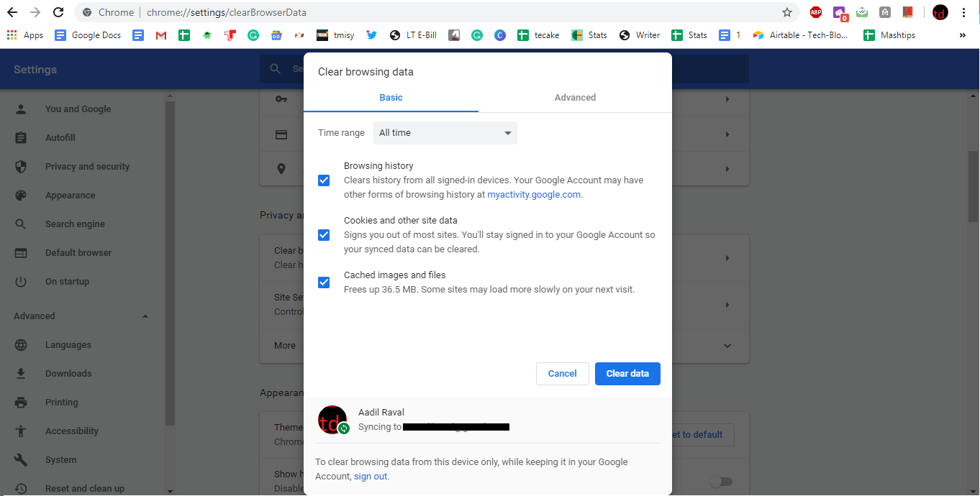Open the Mashtips bookmark
The height and width of the screenshot is (496, 980).
pos(890,35)
